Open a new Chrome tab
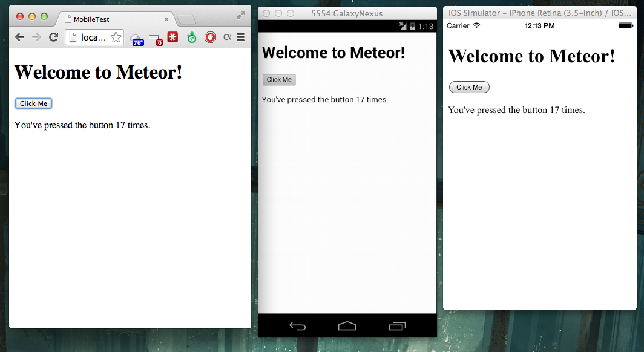The image size is (644, 352). pyautogui.click(x=186, y=19)
